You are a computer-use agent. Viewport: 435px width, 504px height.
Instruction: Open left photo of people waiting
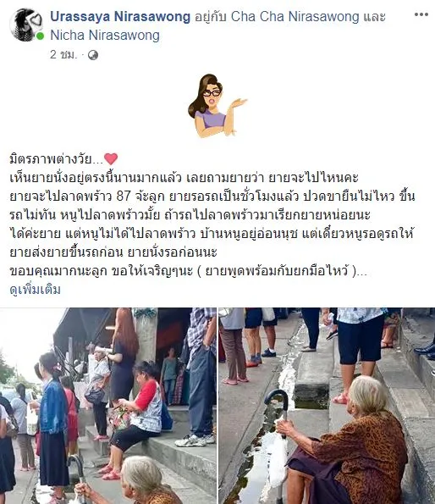107,406
